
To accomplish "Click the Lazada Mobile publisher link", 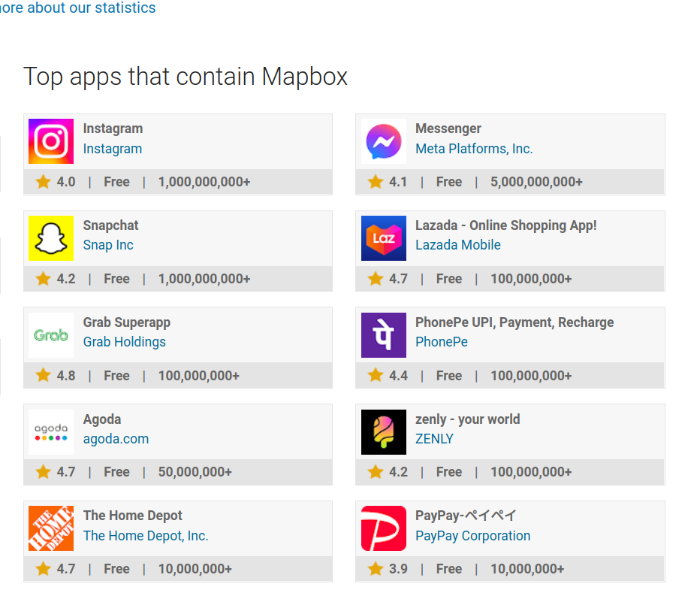I will (458, 245).
